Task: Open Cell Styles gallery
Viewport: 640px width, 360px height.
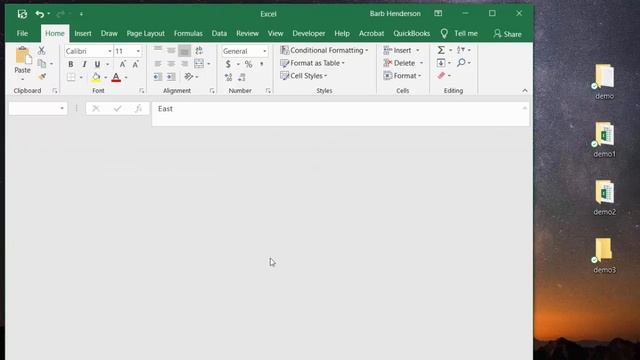Action: click(304, 76)
